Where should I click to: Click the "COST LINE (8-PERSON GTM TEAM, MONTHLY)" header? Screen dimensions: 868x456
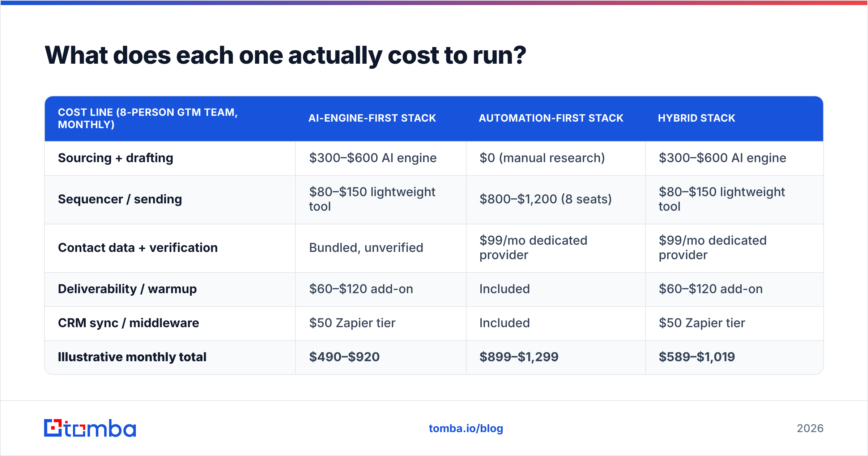[x=148, y=118]
